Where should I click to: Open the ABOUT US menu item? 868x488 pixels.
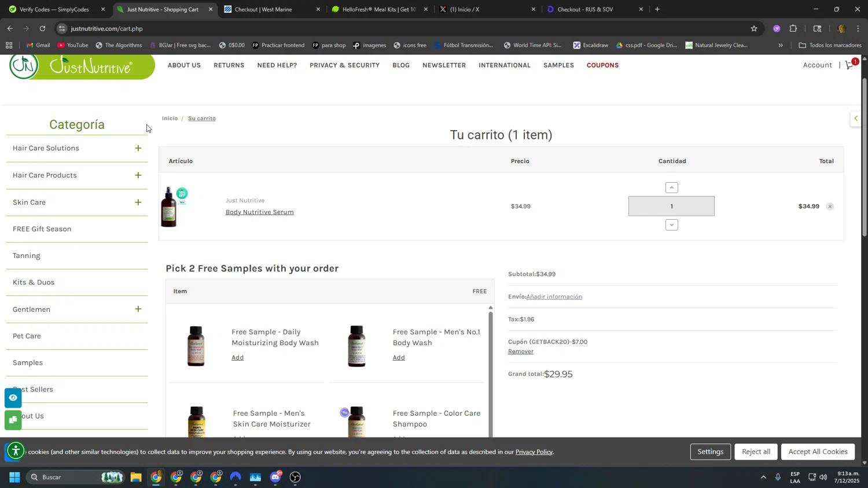tap(184, 65)
